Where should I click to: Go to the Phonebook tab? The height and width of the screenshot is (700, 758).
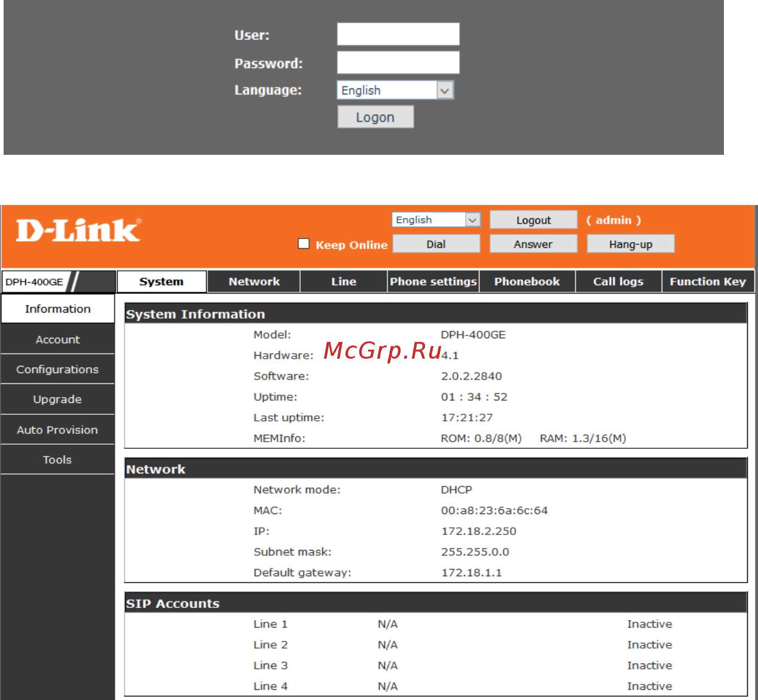click(527, 282)
